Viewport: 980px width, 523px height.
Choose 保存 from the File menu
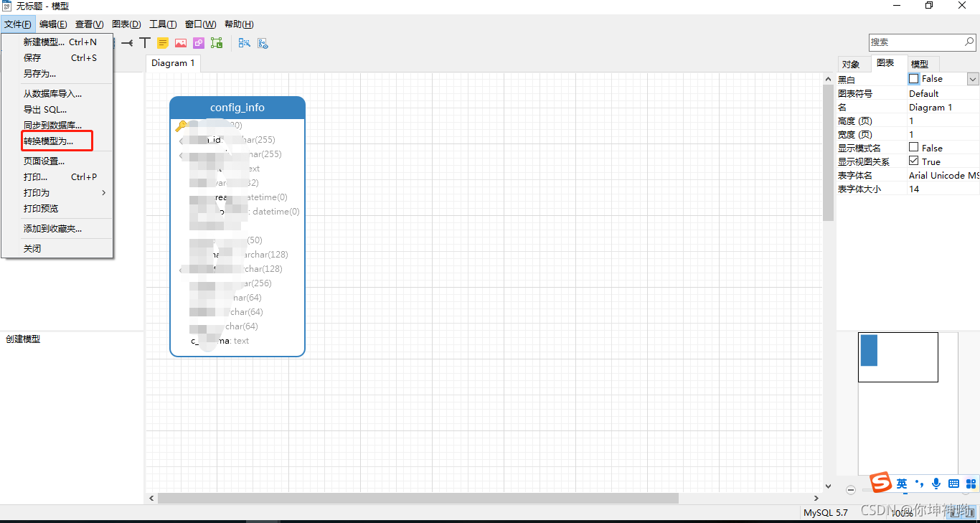[57, 58]
